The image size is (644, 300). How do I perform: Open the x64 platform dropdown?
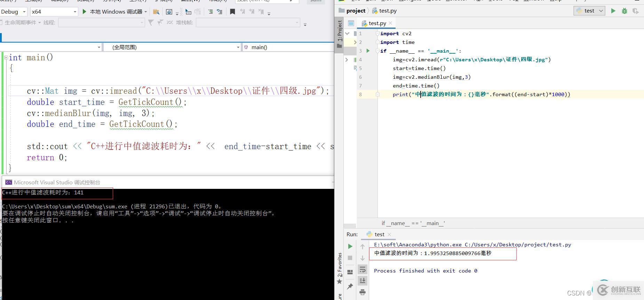tap(75, 12)
